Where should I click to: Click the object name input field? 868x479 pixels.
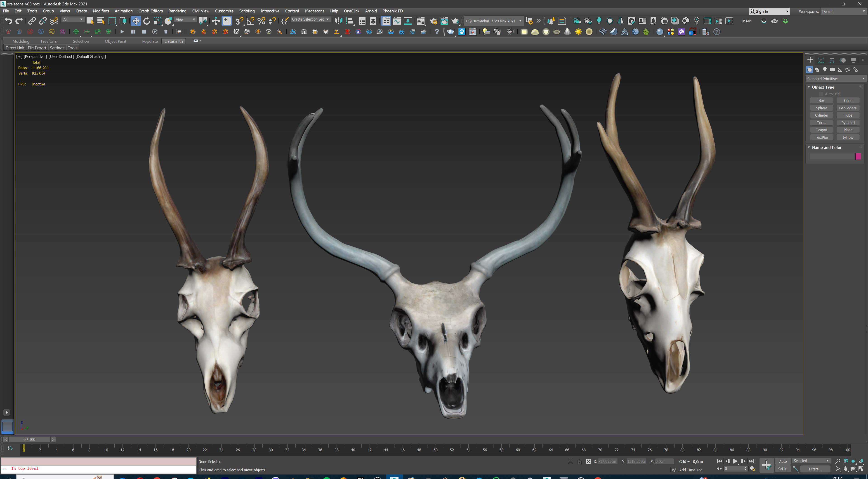pos(831,156)
